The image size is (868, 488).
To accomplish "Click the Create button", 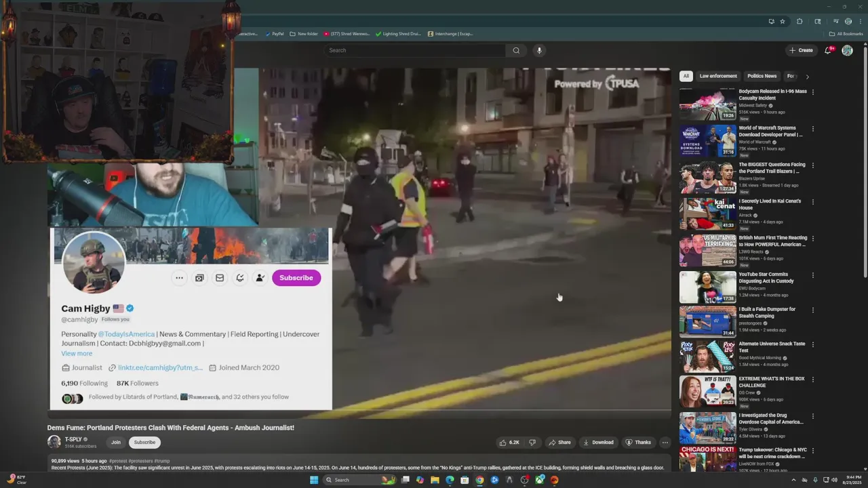I will 801,50.
